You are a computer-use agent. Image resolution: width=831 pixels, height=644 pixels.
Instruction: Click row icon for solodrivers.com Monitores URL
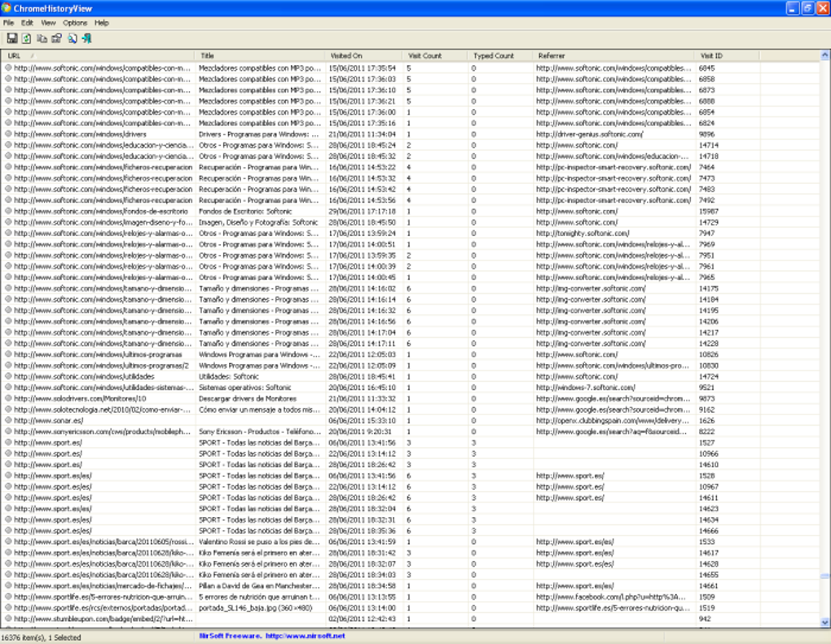pyautogui.click(x=8, y=399)
